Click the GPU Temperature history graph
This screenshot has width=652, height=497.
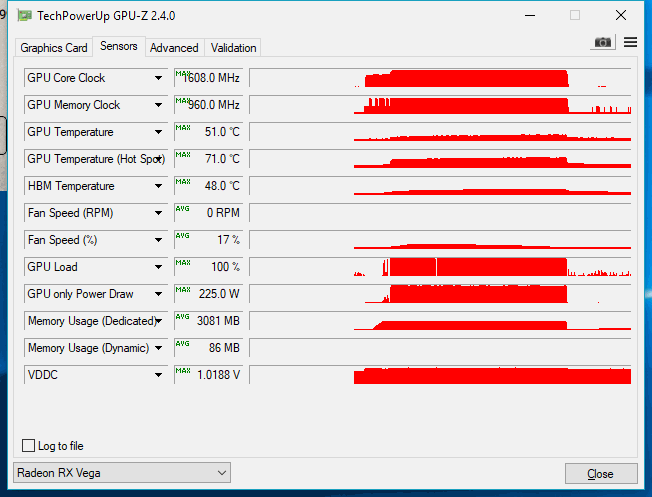click(x=440, y=132)
